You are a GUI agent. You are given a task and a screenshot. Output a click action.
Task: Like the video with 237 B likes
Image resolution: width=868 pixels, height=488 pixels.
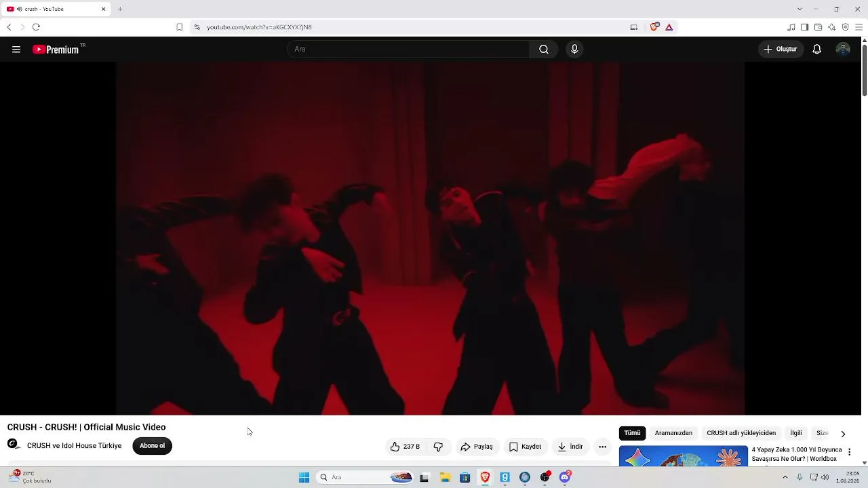405,447
